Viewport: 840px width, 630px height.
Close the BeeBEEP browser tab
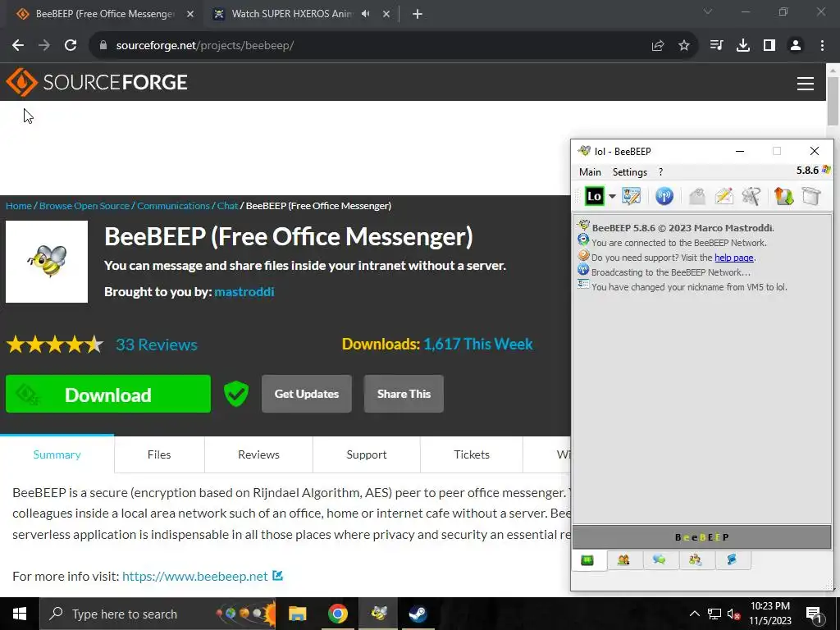click(x=190, y=14)
